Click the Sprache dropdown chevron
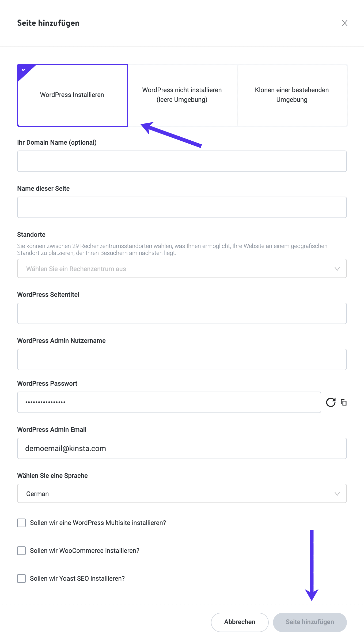 [337, 493]
